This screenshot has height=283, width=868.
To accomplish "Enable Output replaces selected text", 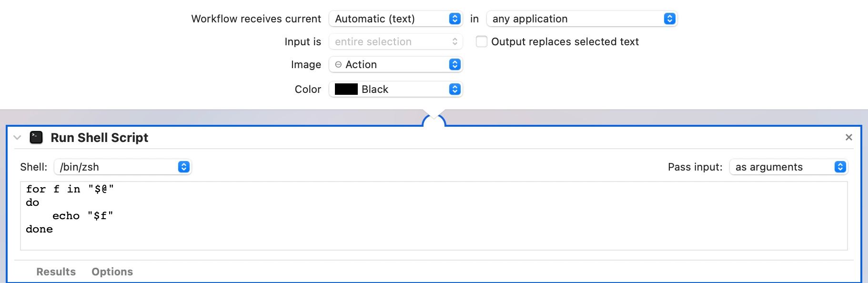I will click(x=482, y=42).
